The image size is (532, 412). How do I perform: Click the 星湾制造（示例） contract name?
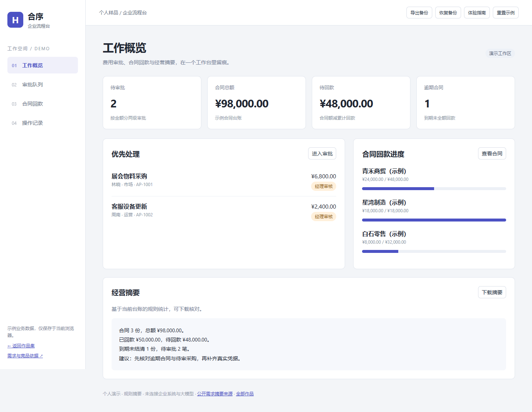(384, 203)
